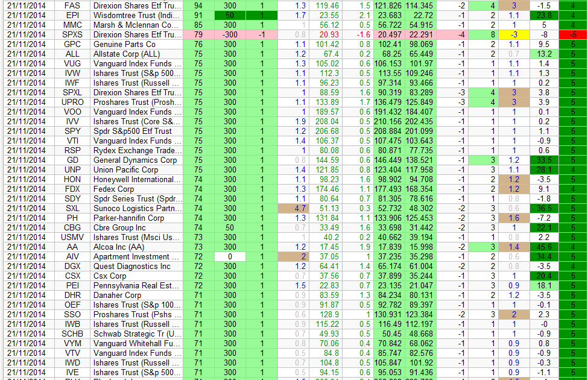This screenshot has height=380, width=588.
Task: Click the score 94 in FAS row
Action: pos(198,5)
